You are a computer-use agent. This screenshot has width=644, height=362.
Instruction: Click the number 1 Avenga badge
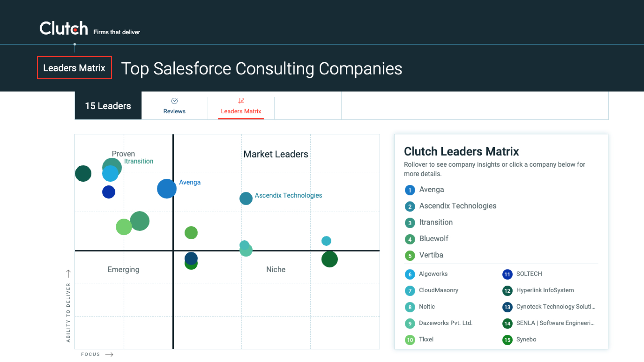410,190
